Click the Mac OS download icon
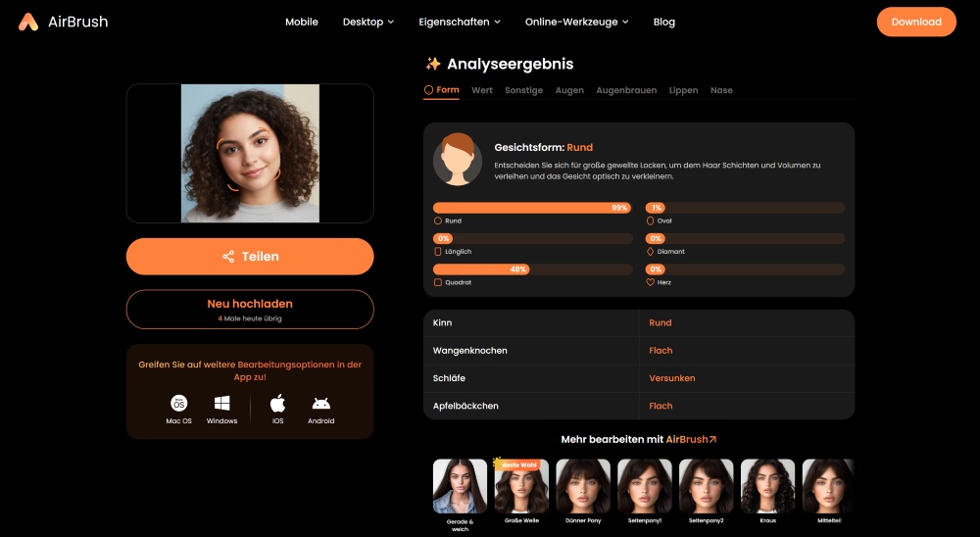 tap(178, 403)
